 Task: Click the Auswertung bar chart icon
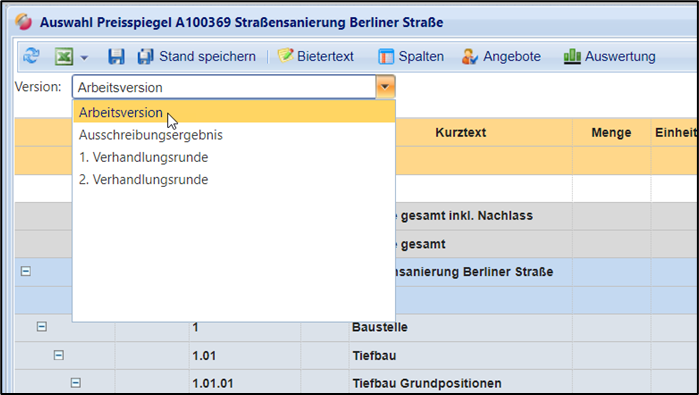[x=572, y=57]
